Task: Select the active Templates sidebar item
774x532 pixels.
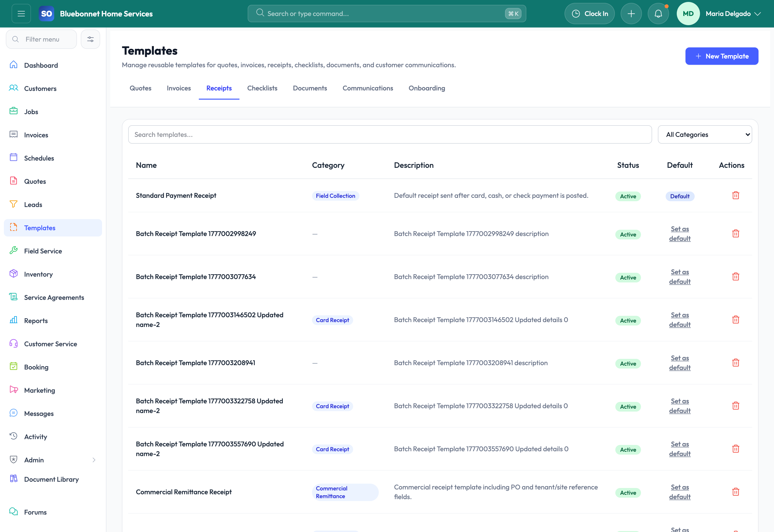Action: [x=53, y=228]
